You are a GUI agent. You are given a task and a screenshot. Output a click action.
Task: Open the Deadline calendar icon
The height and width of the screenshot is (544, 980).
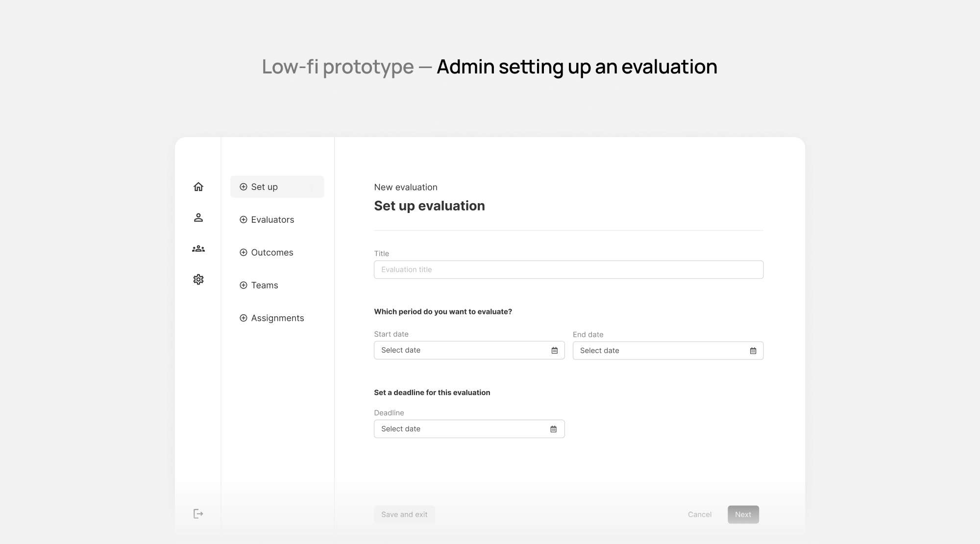pos(553,429)
